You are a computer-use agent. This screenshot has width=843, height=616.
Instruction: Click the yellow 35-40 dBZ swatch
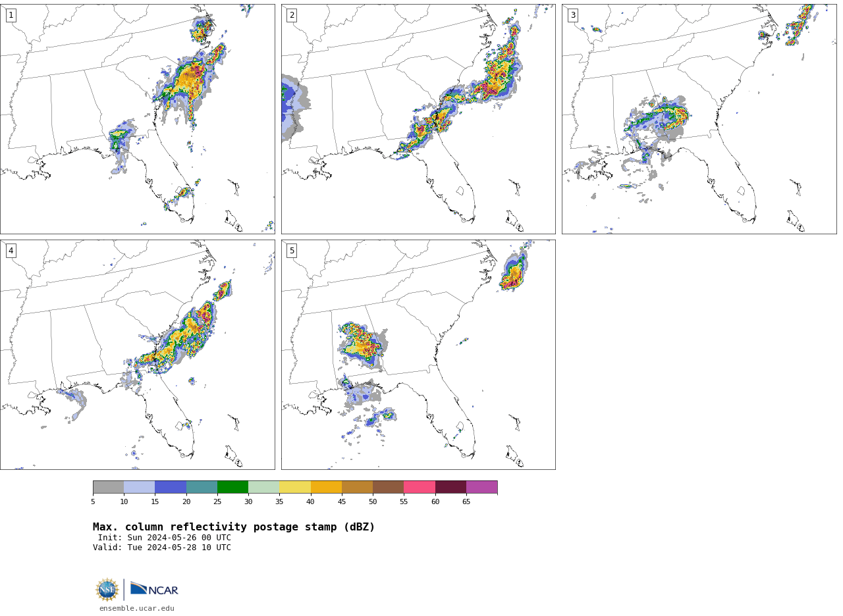click(x=295, y=487)
